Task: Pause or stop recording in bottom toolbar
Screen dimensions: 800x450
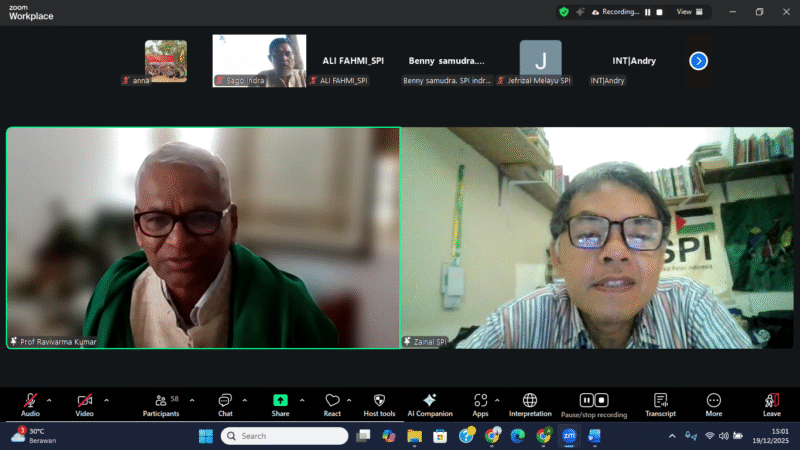Action: 593,401
